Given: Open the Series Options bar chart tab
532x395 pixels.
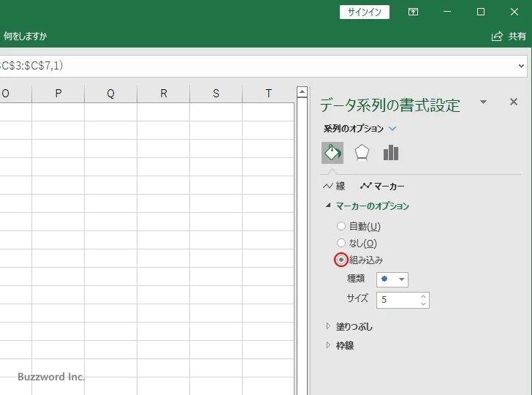Looking at the screenshot, I should click(391, 152).
